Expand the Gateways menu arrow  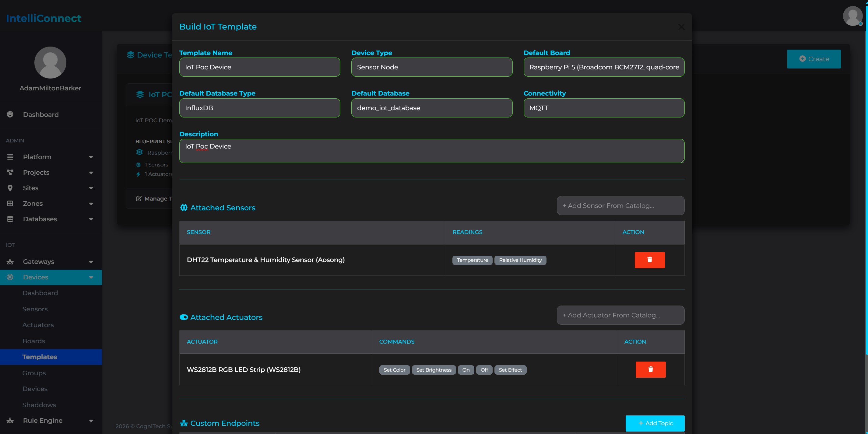click(x=91, y=262)
